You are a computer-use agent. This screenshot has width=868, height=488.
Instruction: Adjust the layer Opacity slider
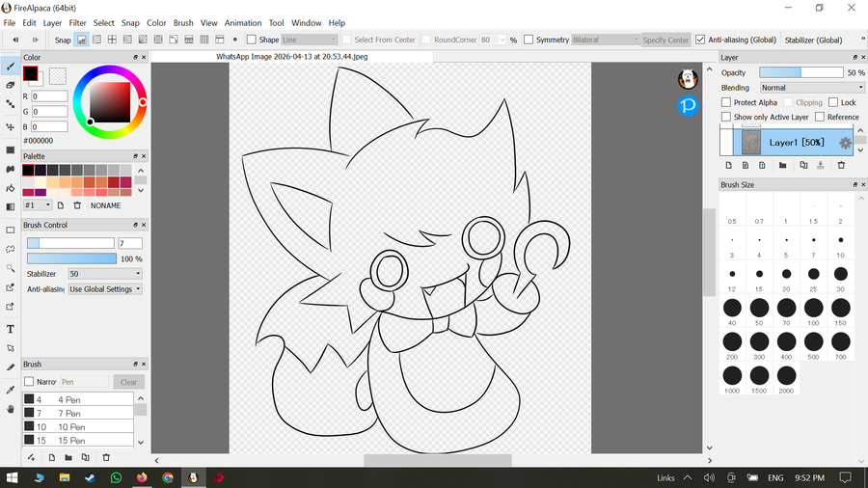801,72
